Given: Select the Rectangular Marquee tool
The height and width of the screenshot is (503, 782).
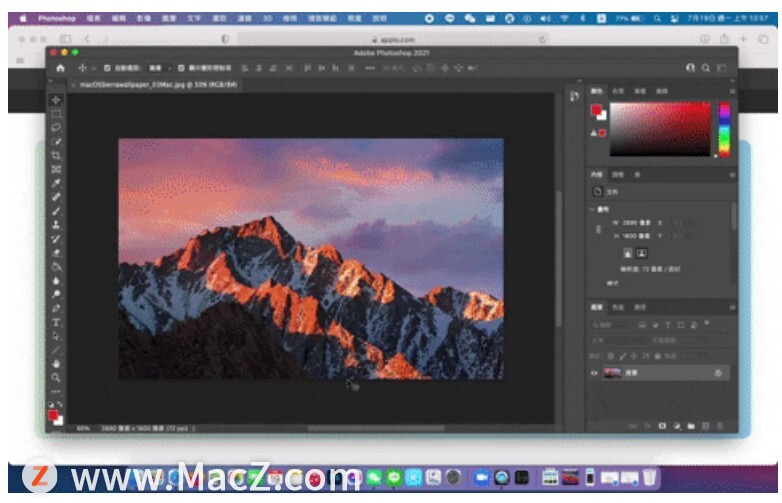Looking at the screenshot, I should pos(56,114).
